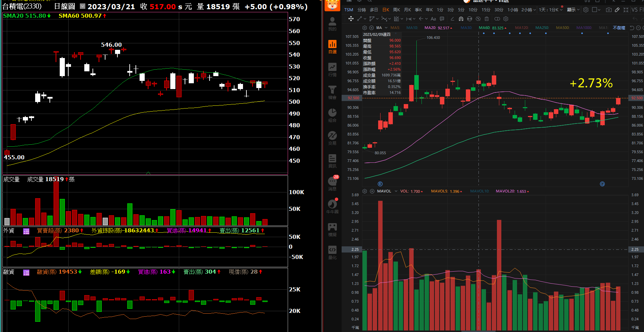Click the E earnings marker on chart
The image size is (644, 332).
380,184
